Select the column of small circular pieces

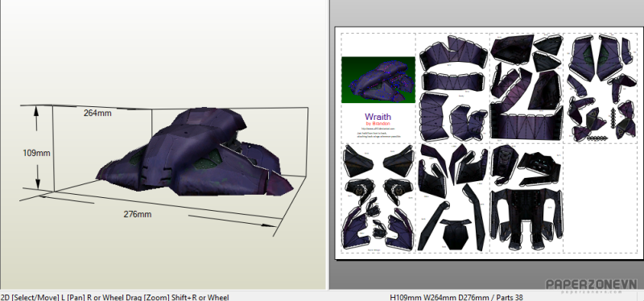click(x=613, y=118)
